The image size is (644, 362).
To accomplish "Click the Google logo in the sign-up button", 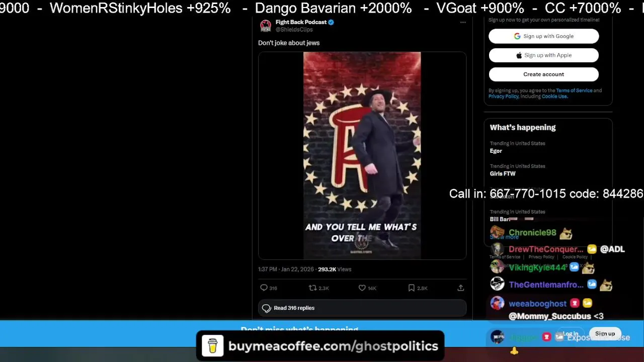I will click(517, 36).
